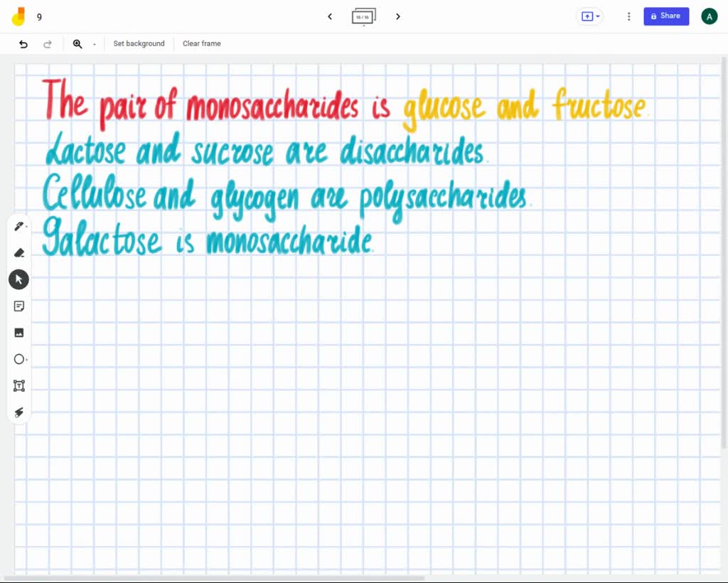Insert an image from the toolbar

point(19,332)
